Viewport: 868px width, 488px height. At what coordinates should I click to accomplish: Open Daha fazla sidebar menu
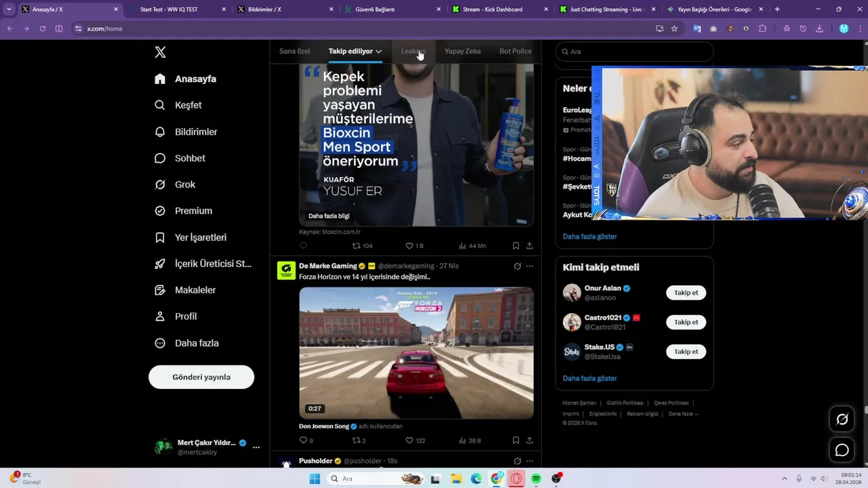click(186, 343)
